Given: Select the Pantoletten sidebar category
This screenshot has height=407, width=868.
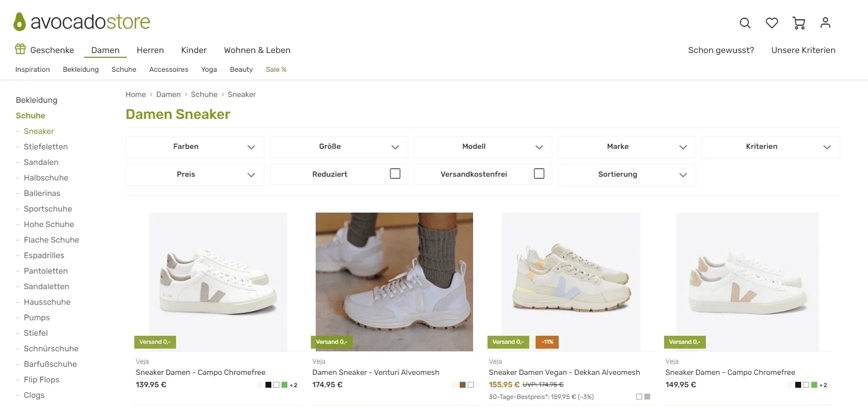Looking at the screenshot, I should click(45, 271).
